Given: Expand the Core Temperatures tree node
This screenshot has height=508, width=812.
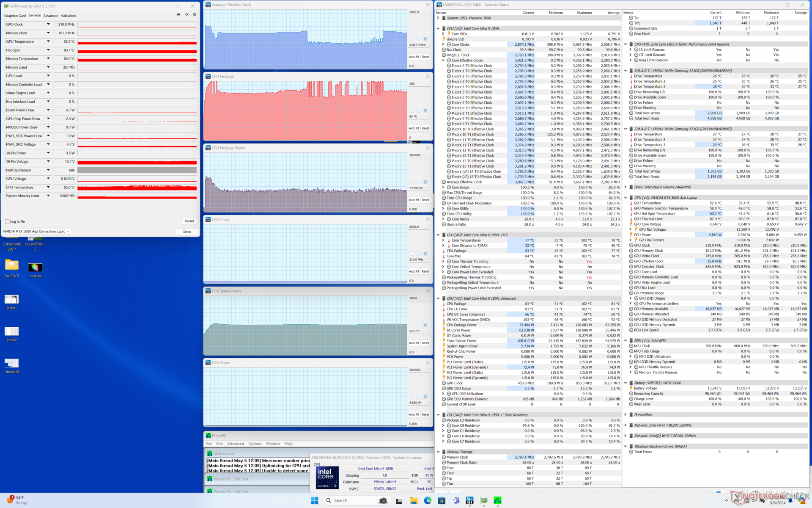Looking at the screenshot, I should pos(443,240).
